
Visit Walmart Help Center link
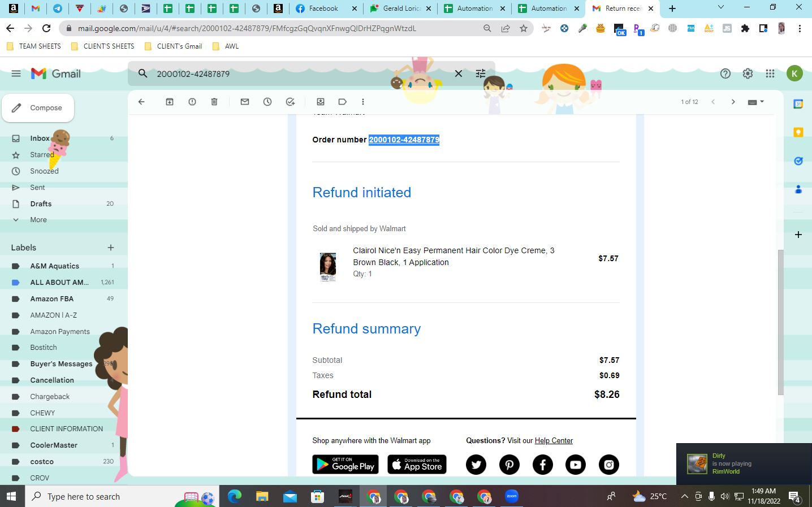554,441
